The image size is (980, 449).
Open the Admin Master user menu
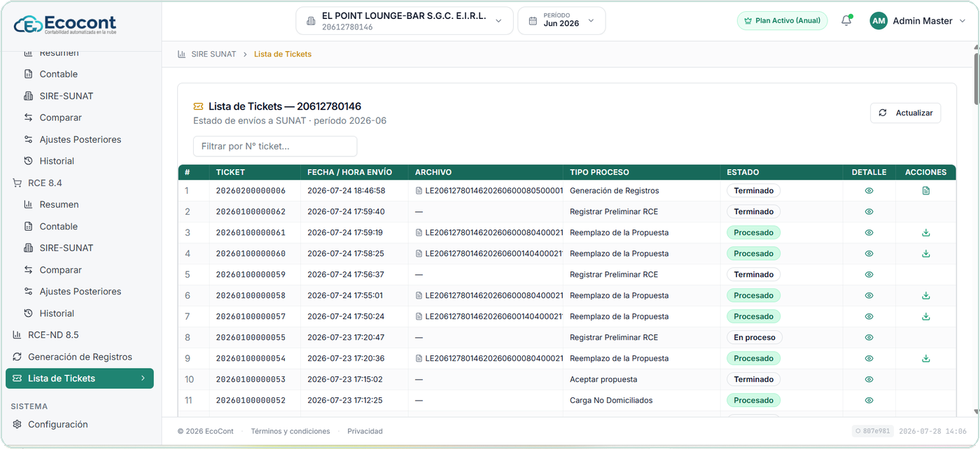[x=917, y=21]
